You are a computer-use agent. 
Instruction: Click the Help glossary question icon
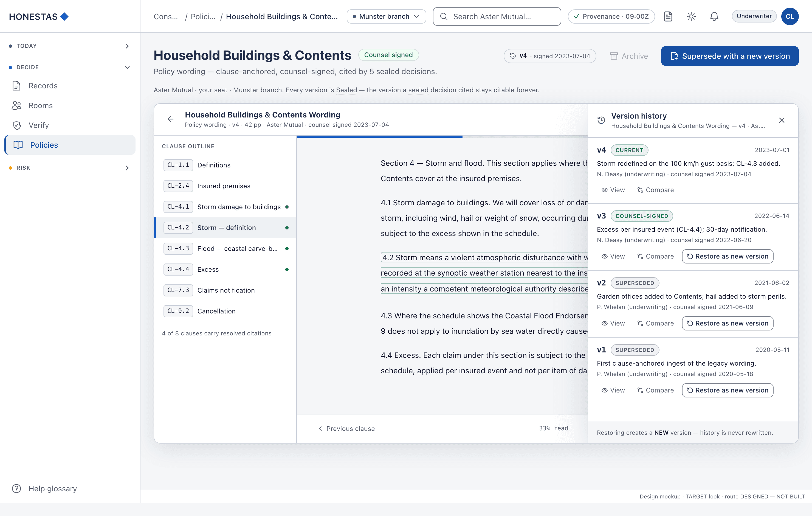[16, 489]
